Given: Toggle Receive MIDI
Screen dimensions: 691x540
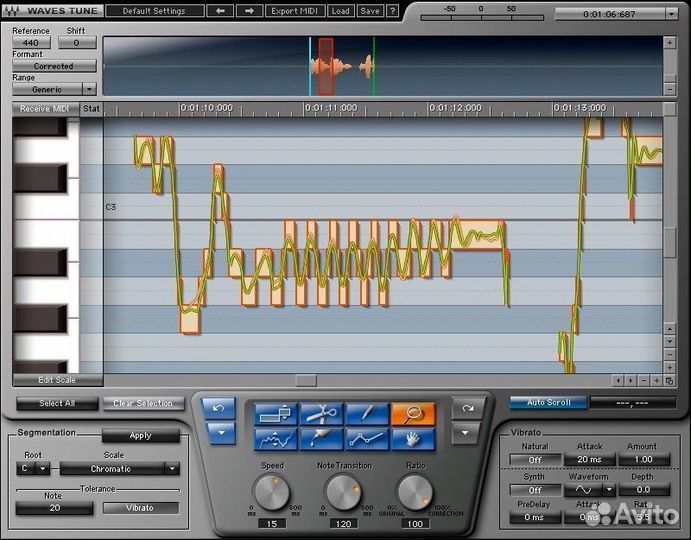Looking at the screenshot, I should [x=45, y=109].
